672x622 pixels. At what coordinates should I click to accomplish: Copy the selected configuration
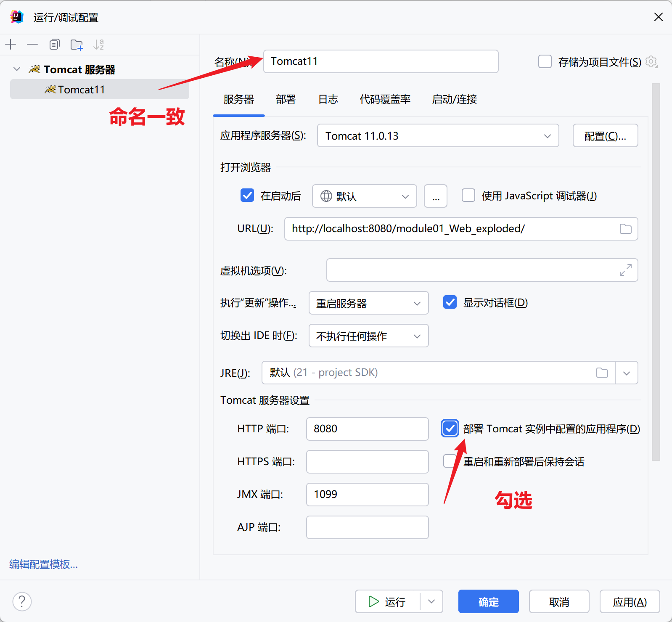[x=55, y=44]
